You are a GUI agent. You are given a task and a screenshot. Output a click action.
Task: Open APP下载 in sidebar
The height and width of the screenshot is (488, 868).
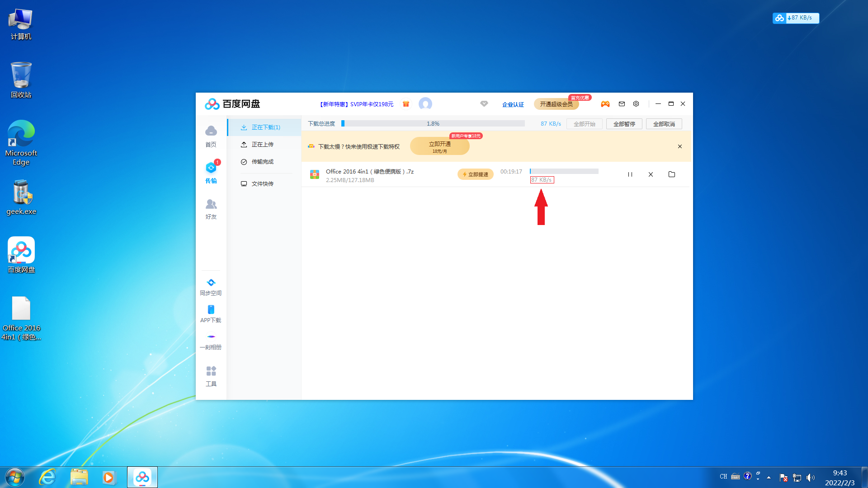[211, 314]
